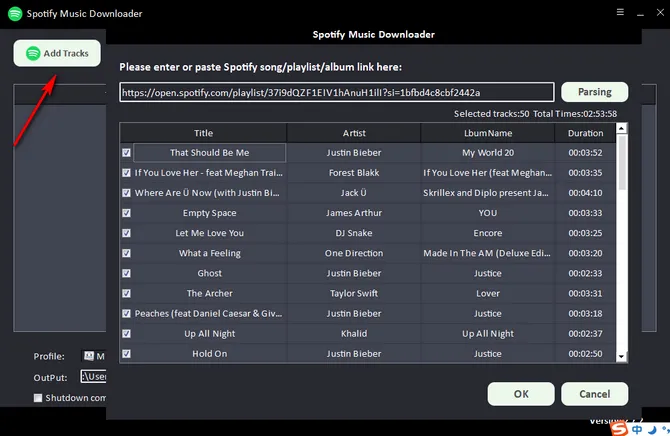
Task: Select the '00:02:33' duration cell
Action: (585, 273)
